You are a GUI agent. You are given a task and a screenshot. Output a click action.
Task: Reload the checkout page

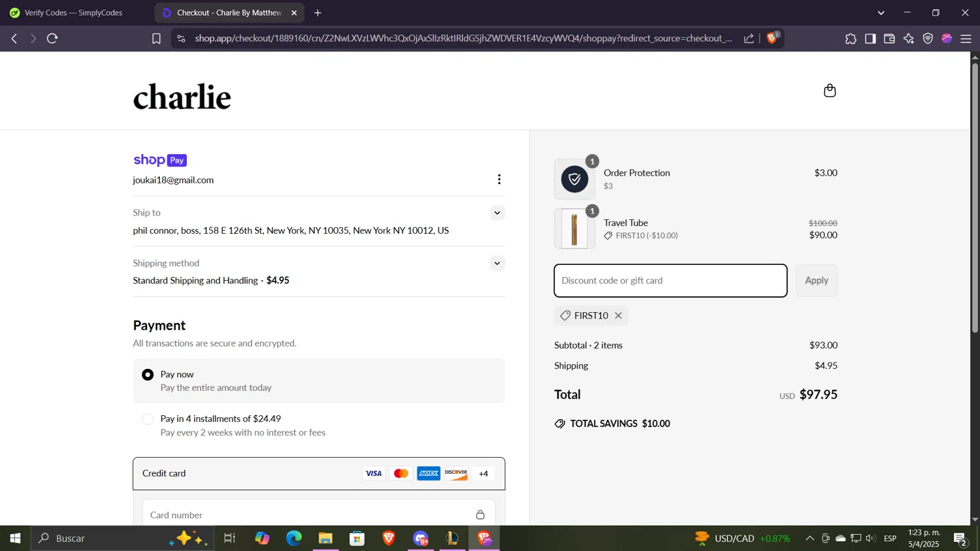pos(53,39)
